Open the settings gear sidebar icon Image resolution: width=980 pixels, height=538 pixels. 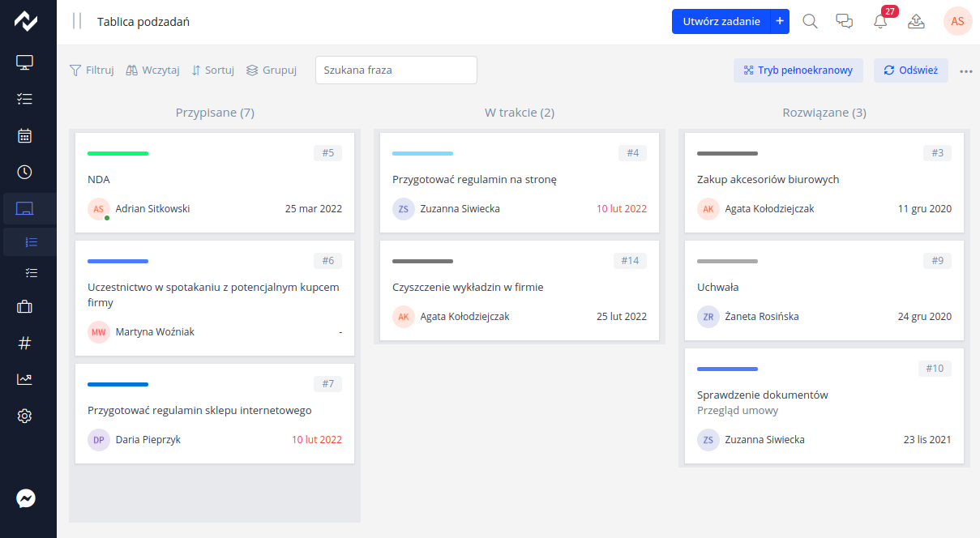(25, 416)
